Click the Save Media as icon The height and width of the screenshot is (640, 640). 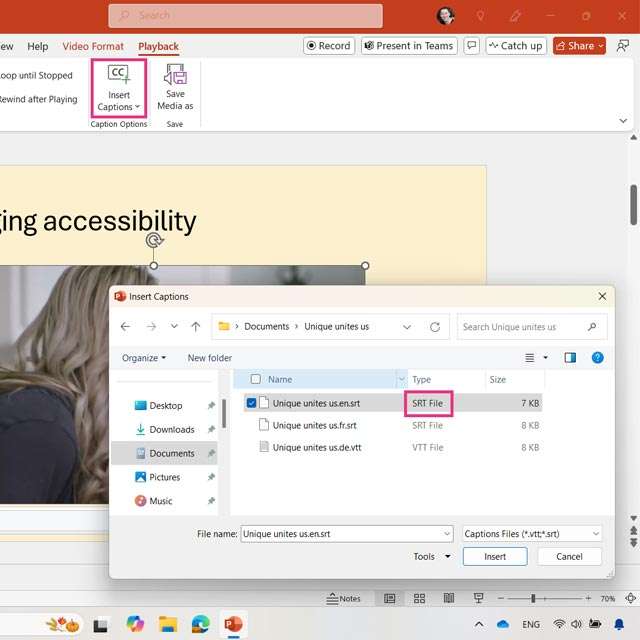(x=175, y=75)
